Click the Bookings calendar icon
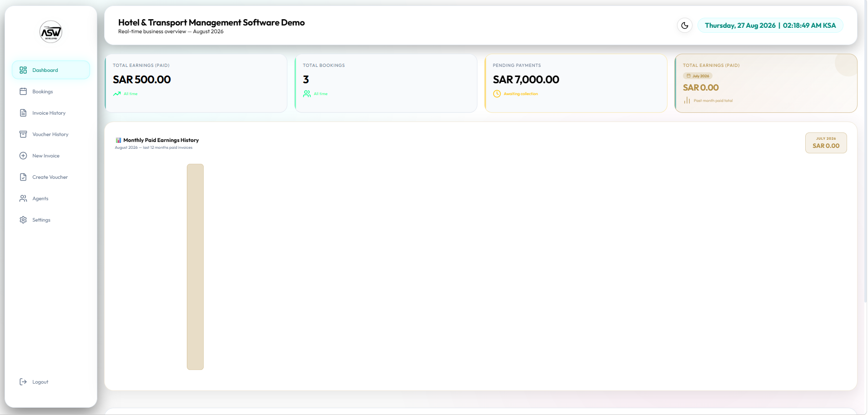This screenshot has width=868, height=415. tap(23, 91)
